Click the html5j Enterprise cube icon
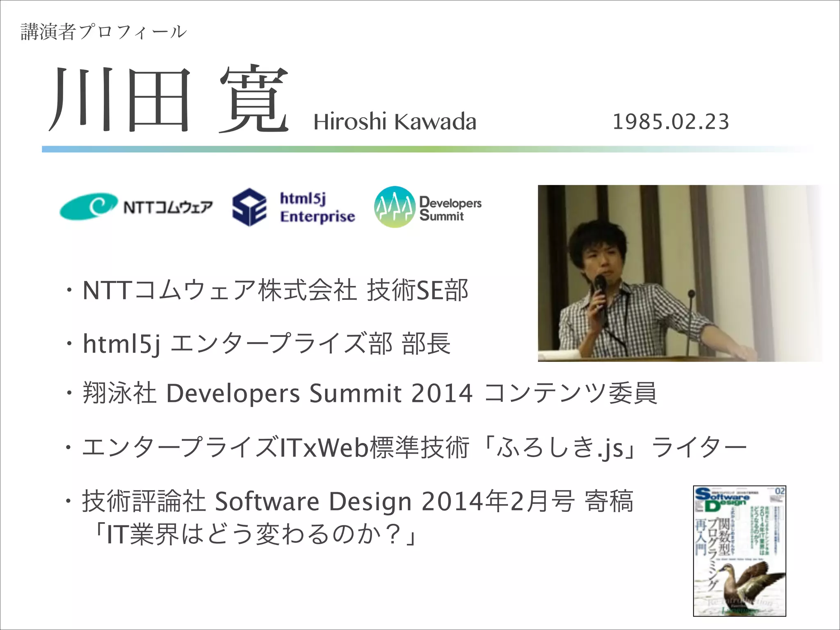The image size is (840, 630). (249, 207)
